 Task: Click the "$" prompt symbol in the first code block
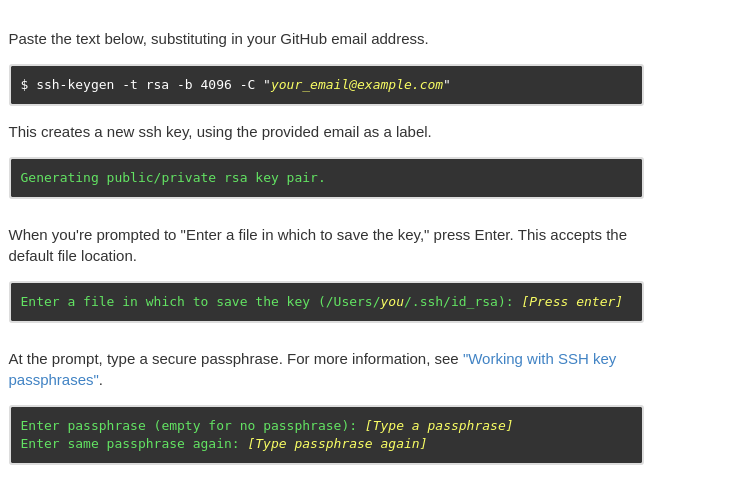point(24,85)
